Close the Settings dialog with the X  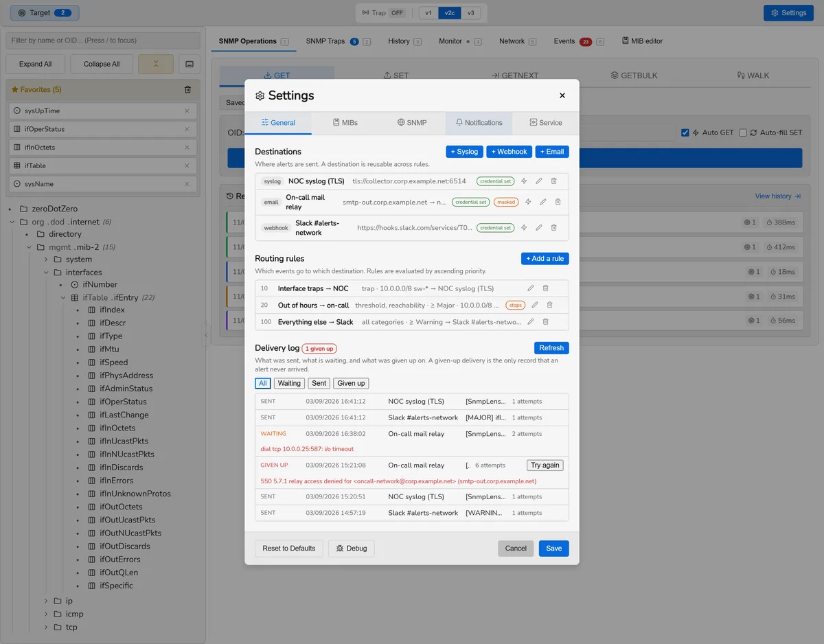562,95
